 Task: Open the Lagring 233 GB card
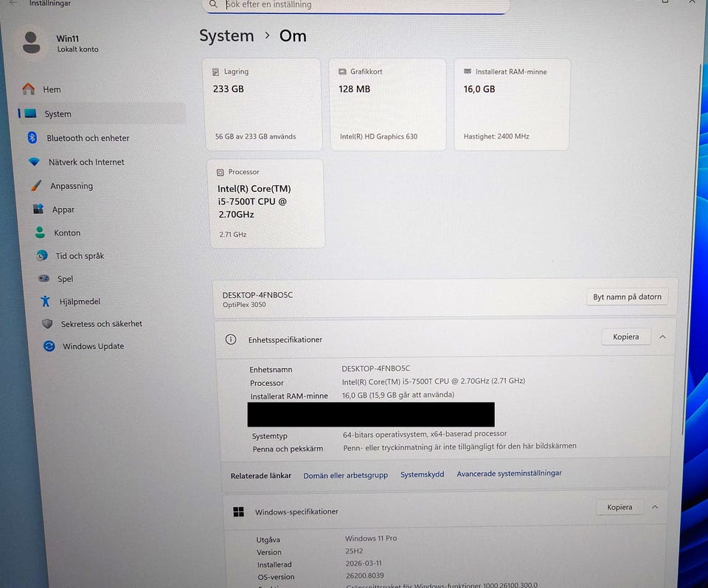click(264, 104)
